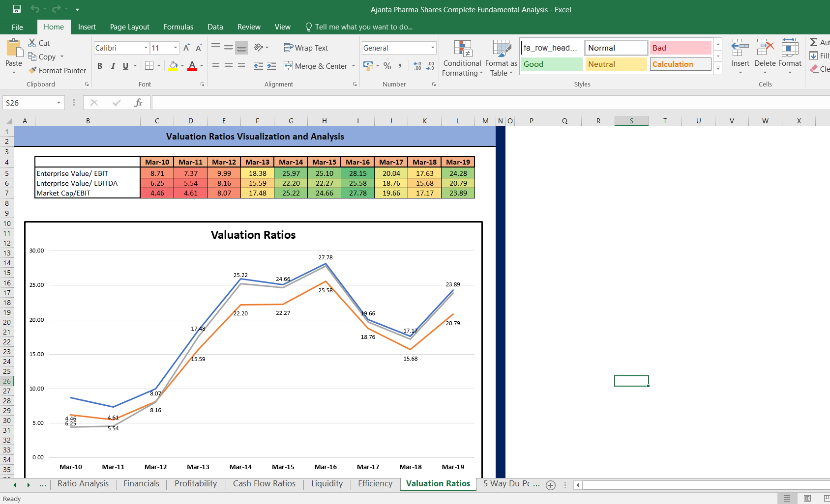Open the font size dropdown
830x504 pixels.
click(176, 48)
